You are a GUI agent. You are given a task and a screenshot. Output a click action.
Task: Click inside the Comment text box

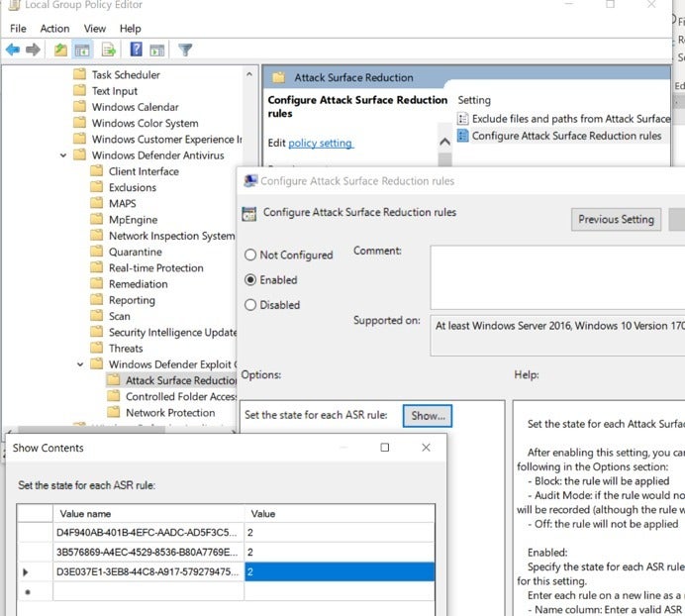click(x=557, y=277)
